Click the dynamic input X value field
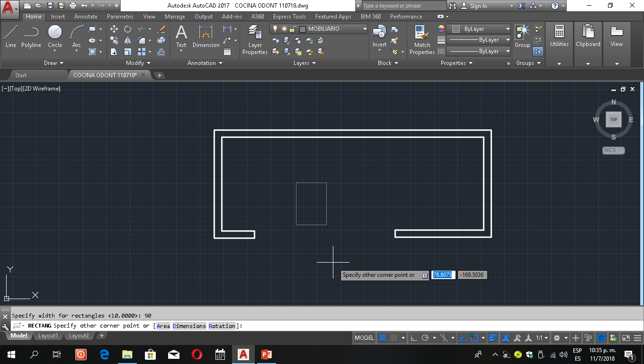 [x=443, y=275]
